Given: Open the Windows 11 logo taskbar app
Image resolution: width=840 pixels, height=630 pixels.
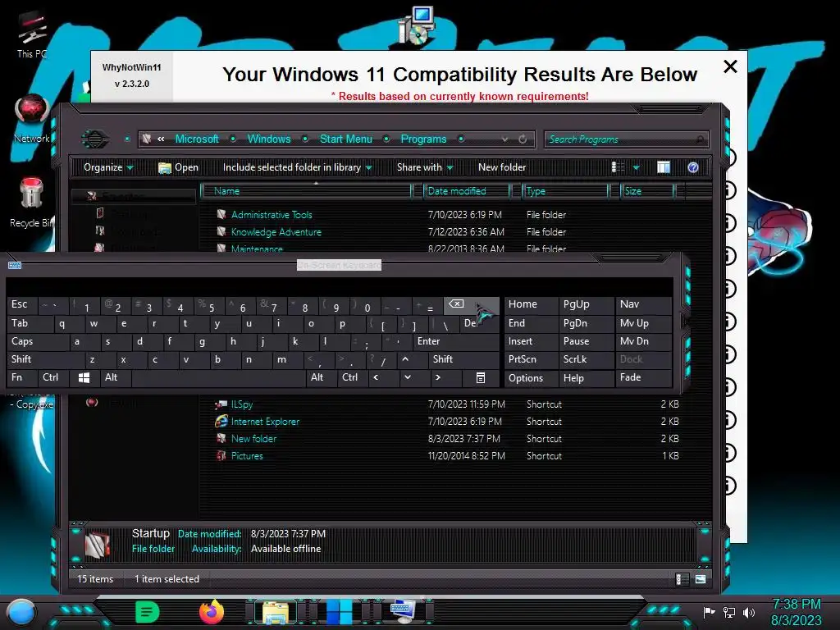Looking at the screenshot, I should [339, 612].
